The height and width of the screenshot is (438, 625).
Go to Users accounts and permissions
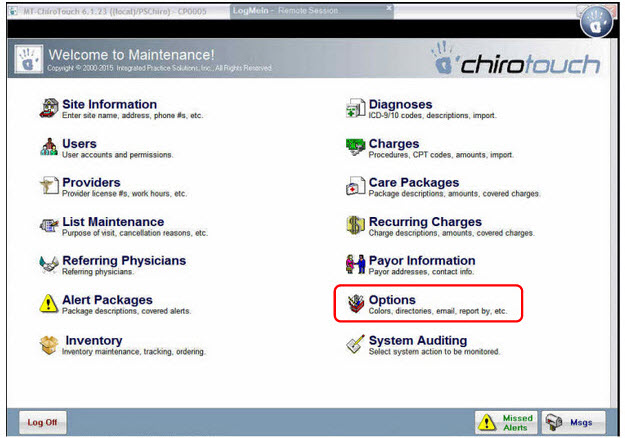pyautogui.click(x=79, y=143)
